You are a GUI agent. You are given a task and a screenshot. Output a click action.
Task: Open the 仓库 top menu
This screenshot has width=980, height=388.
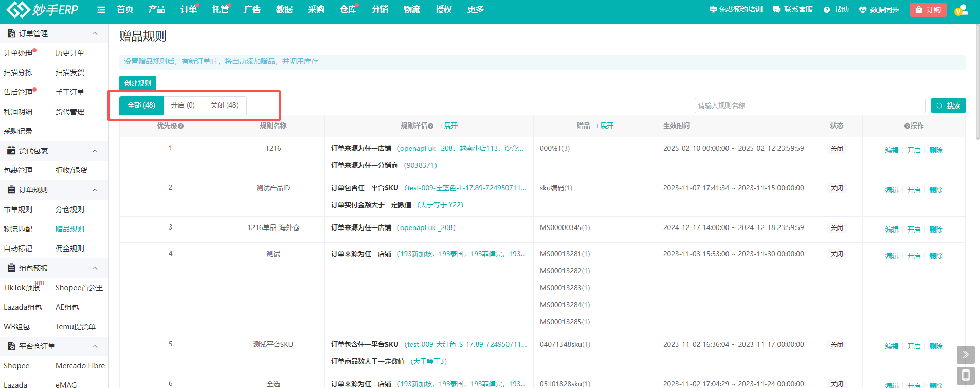click(348, 10)
